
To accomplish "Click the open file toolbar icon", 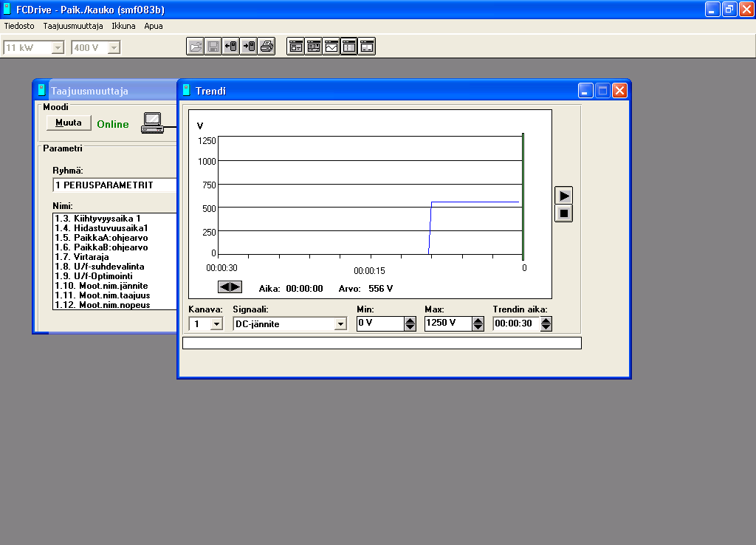I will (x=195, y=47).
